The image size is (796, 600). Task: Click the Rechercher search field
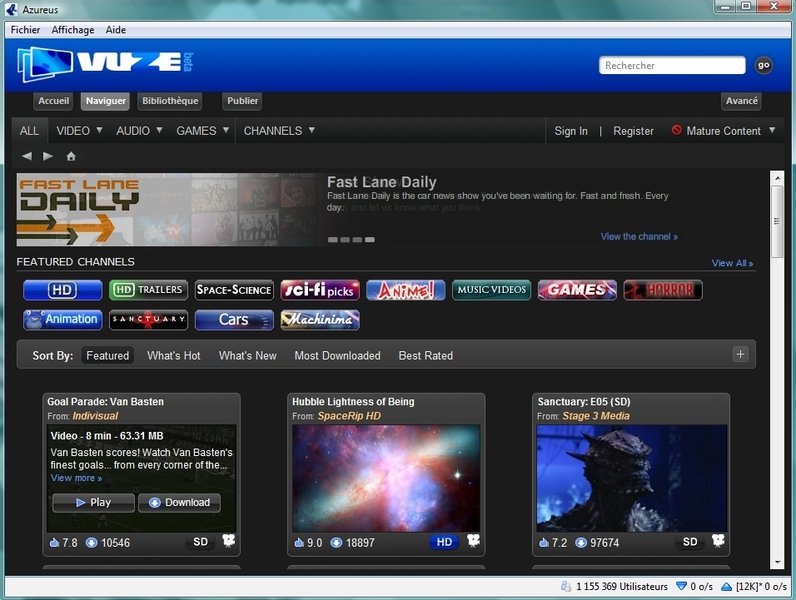coord(672,65)
